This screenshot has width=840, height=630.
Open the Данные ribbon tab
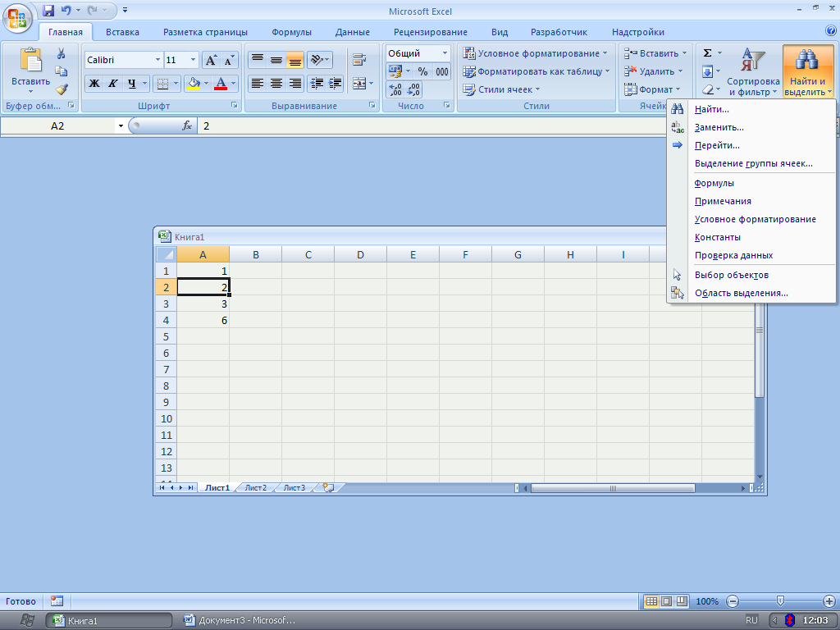point(353,32)
